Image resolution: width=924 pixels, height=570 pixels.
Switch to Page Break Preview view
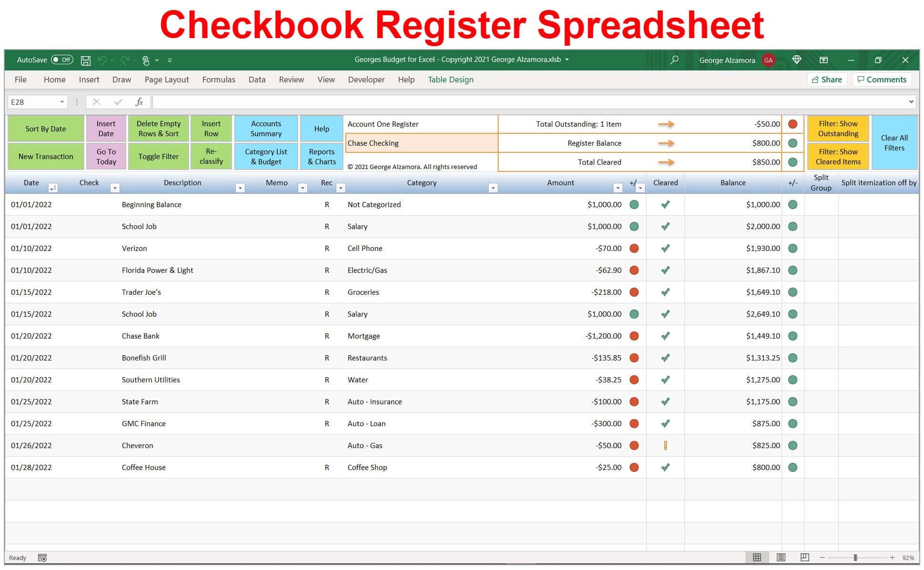(x=804, y=557)
